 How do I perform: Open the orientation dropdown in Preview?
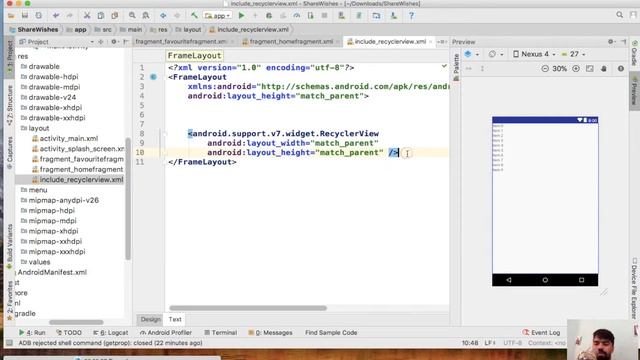(496, 54)
